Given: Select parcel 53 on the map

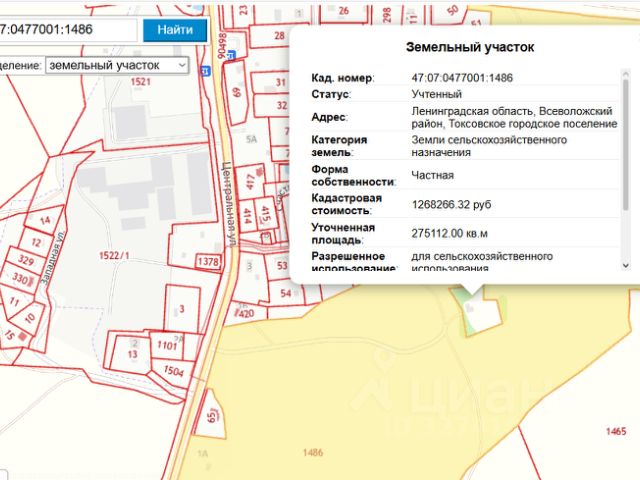Looking at the screenshot, I should pos(282,266).
